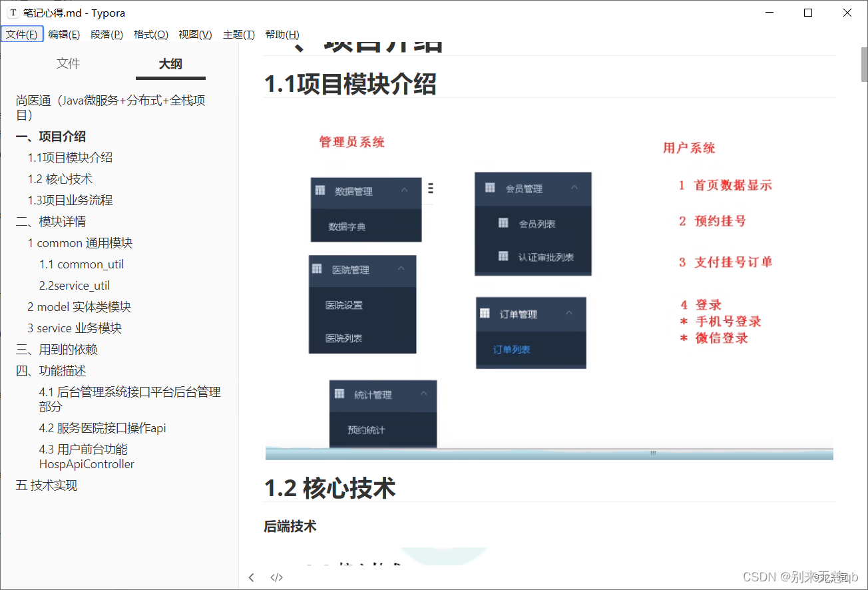Click the 订单管理 grid icon in image

tap(485, 313)
